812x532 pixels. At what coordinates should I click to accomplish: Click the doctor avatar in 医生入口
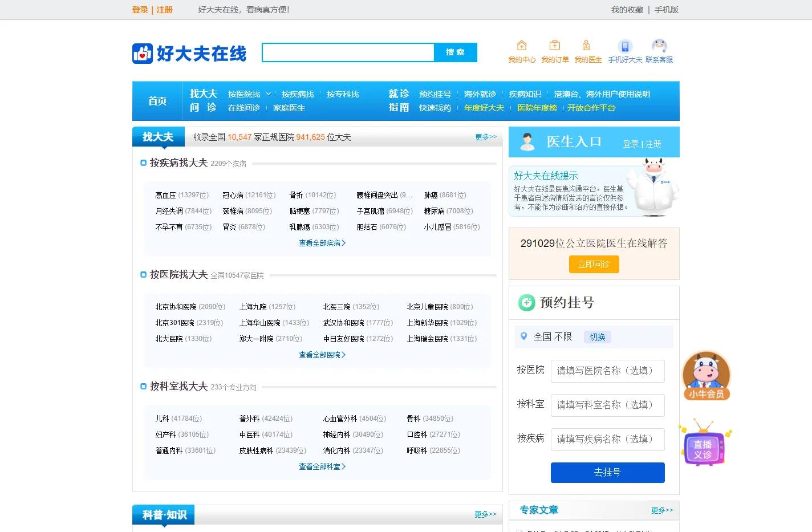click(527, 142)
